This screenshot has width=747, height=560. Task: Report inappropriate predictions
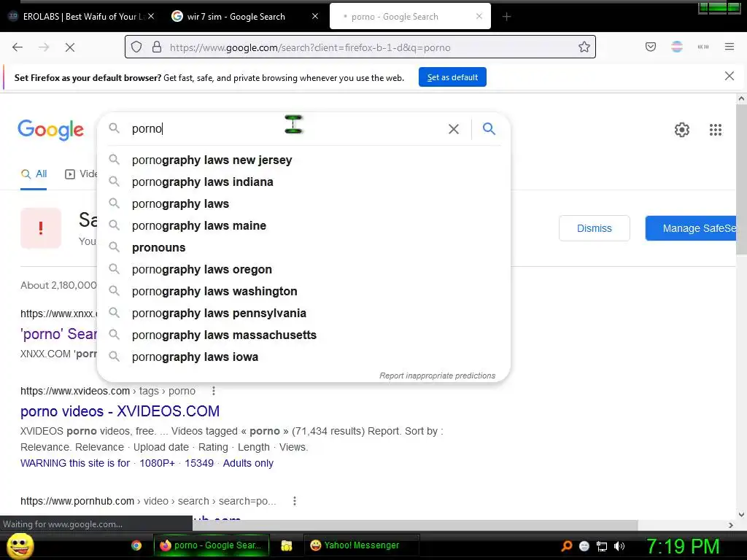coord(438,376)
